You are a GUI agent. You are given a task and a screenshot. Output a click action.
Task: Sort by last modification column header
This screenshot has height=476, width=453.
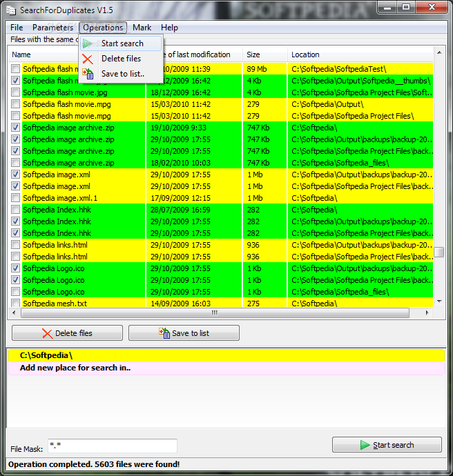pyautogui.click(x=202, y=54)
